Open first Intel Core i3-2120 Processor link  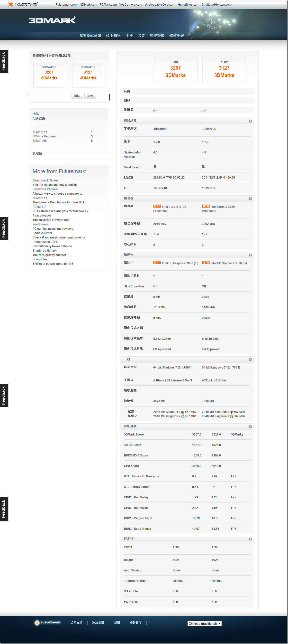coord(170,209)
